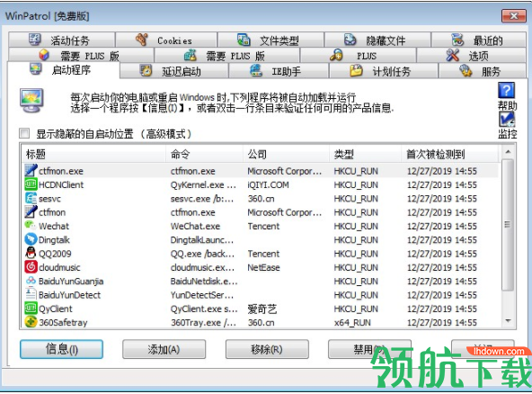The height and width of the screenshot is (394, 532).
Task: Select the BaiduYunDetect row text
Action: 69,295
